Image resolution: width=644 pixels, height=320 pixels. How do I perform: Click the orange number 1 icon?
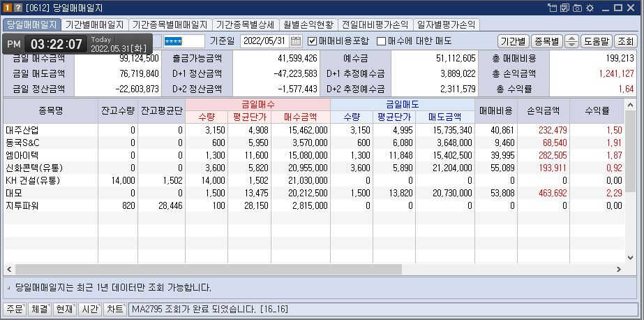[x=8, y=8]
